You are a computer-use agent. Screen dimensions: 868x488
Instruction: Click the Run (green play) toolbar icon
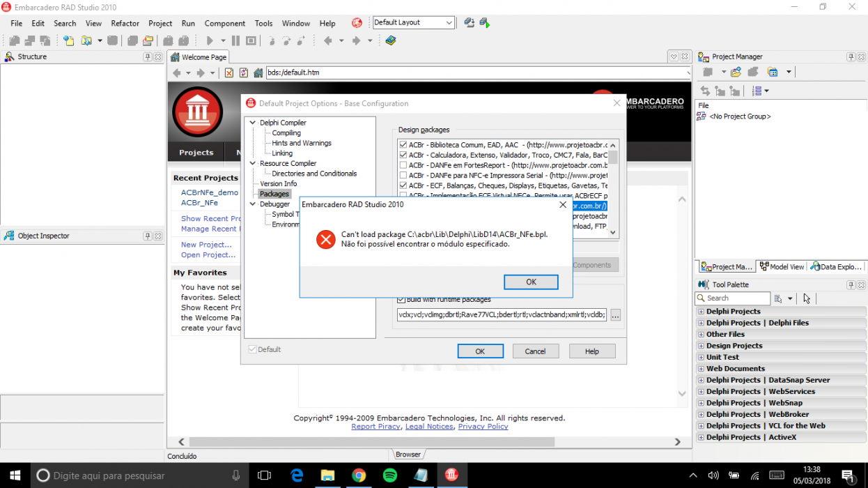pos(210,41)
